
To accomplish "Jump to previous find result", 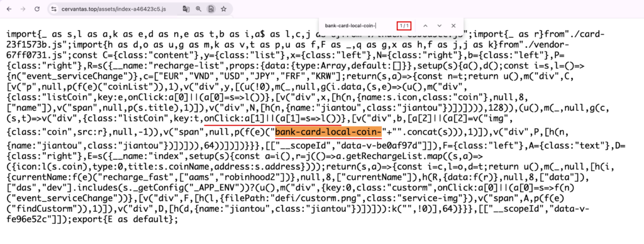I will coord(425,25).
